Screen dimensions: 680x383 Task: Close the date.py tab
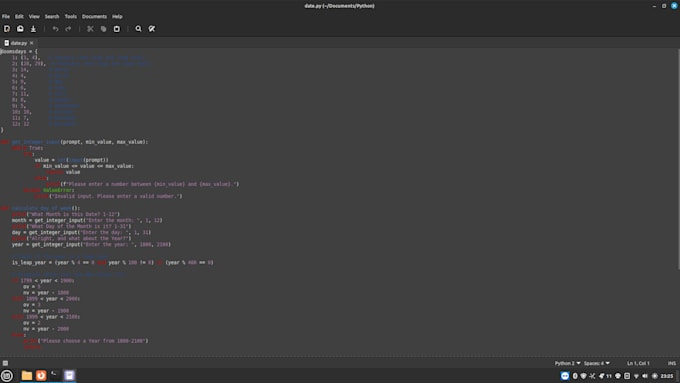click(x=31, y=43)
